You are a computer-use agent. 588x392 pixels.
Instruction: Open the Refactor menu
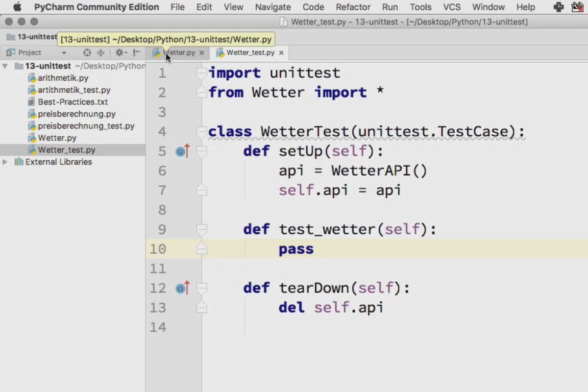click(x=353, y=7)
